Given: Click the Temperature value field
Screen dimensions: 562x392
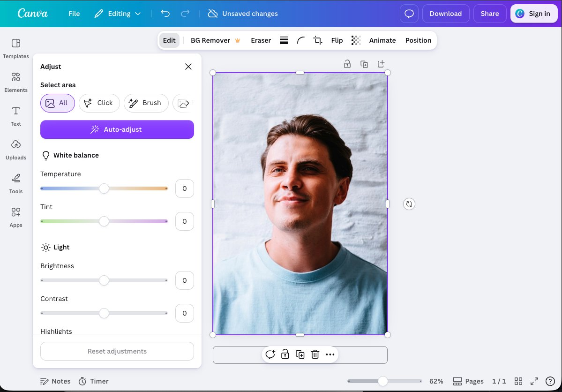Looking at the screenshot, I should coord(185,188).
